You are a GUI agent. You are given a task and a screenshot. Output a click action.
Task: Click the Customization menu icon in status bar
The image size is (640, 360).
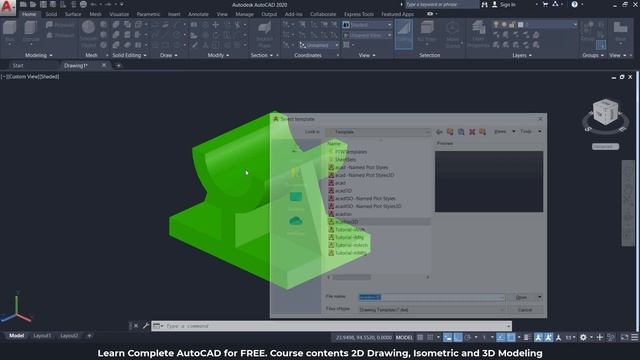(x=635, y=337)
